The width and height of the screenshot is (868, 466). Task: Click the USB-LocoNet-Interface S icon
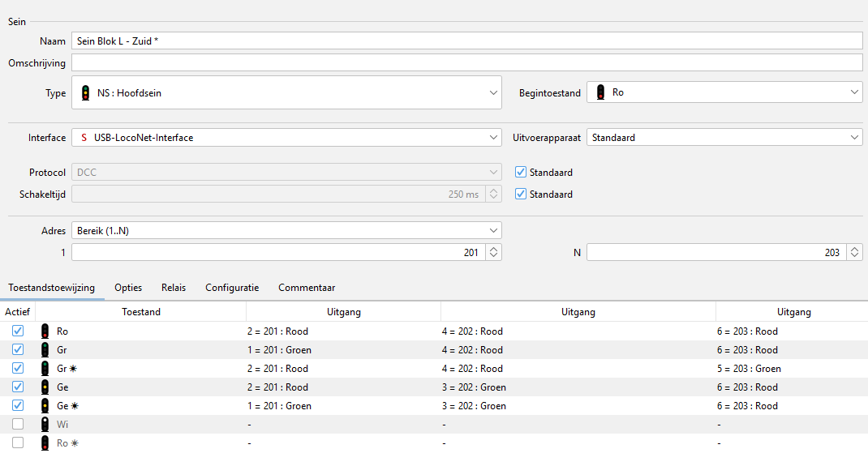tap(84, 138)
